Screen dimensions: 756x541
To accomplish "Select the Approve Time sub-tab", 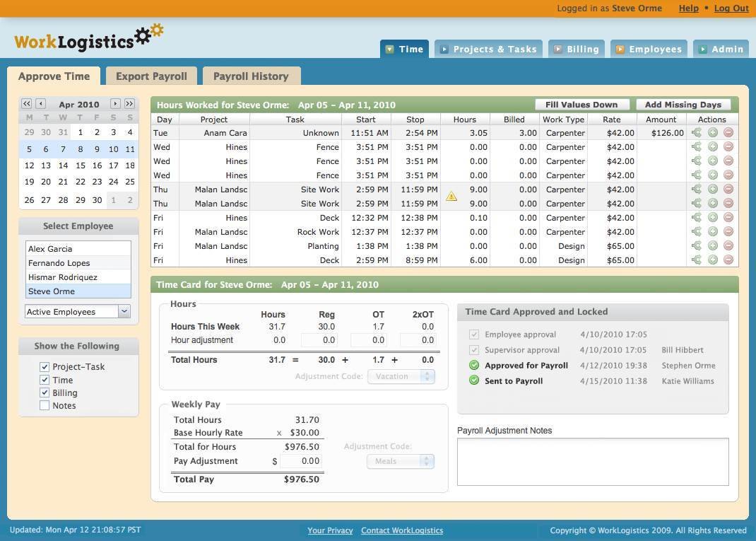I will [x=54, y=76].
